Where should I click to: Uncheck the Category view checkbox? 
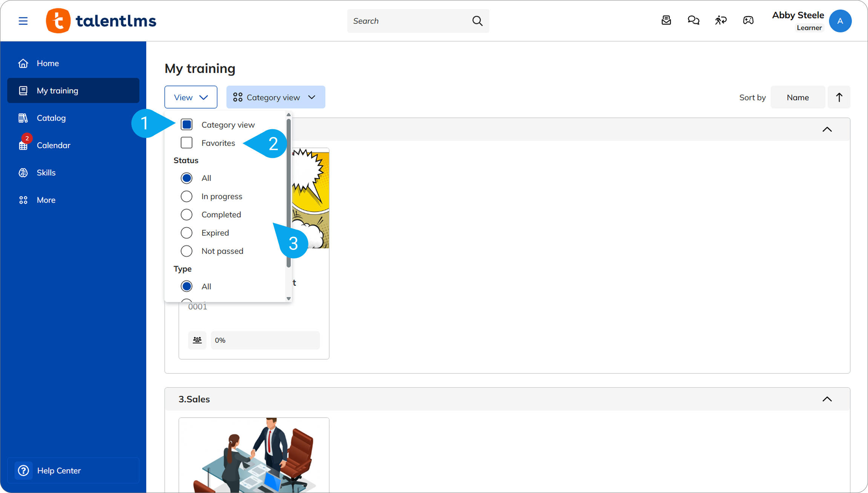point(187,124)
